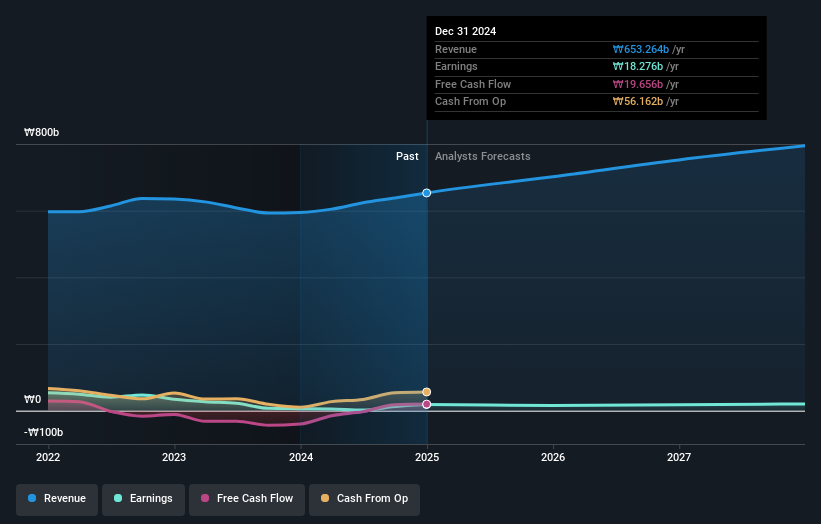Click the Analysts Forecasts label
Screen dimensions: 821x524
(483, 157)
